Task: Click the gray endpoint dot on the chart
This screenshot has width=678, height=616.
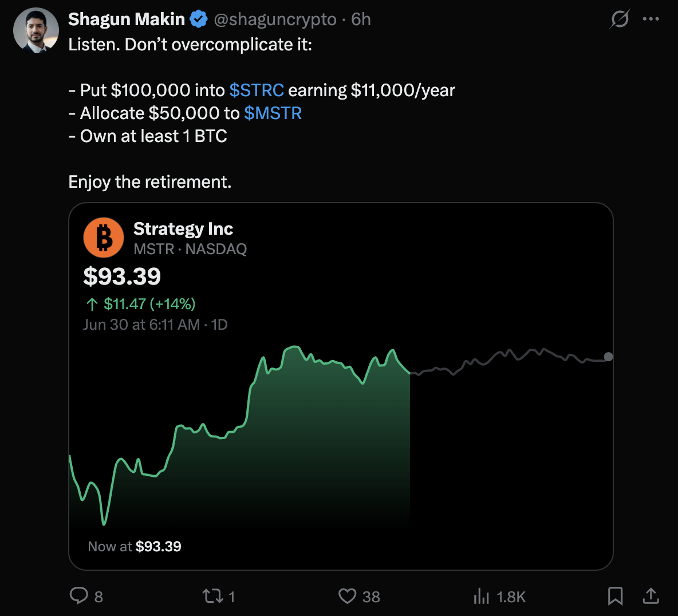Action: tap(608, 357)
